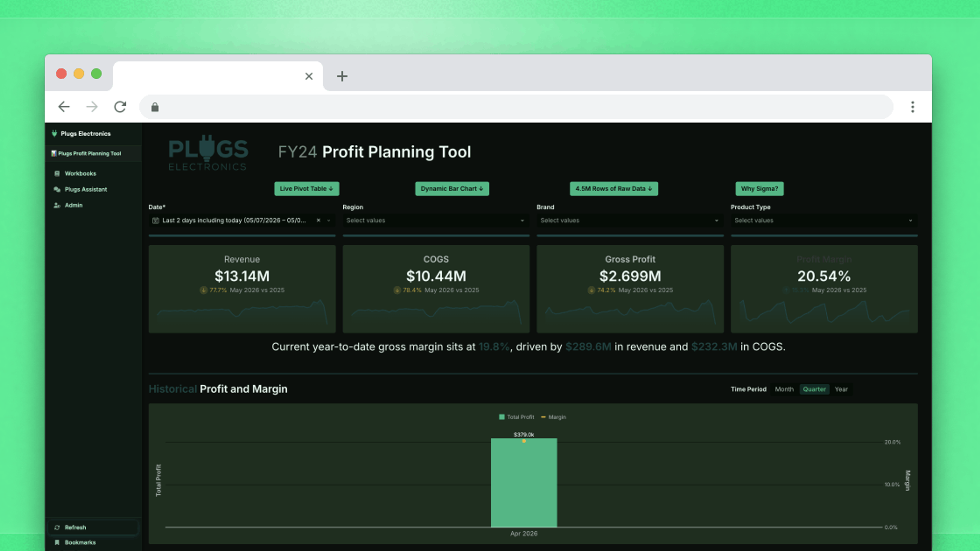Screen dimensions: 980x551
Task: Reload the page with the browser refresh icon
Action: click(120, 107)
